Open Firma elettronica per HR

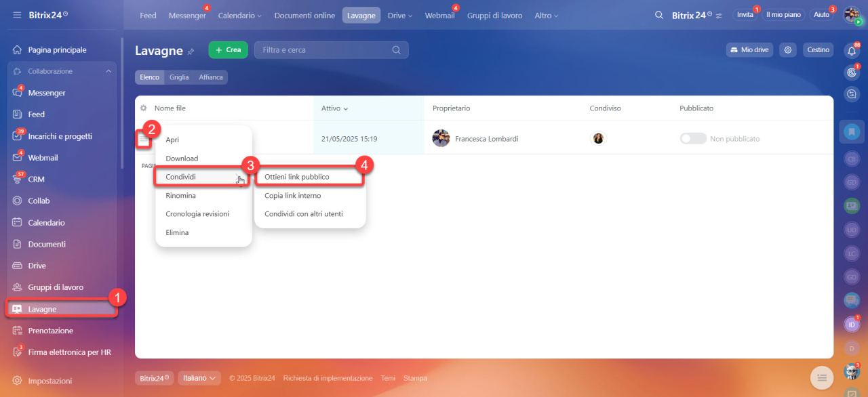coord(69,352)
